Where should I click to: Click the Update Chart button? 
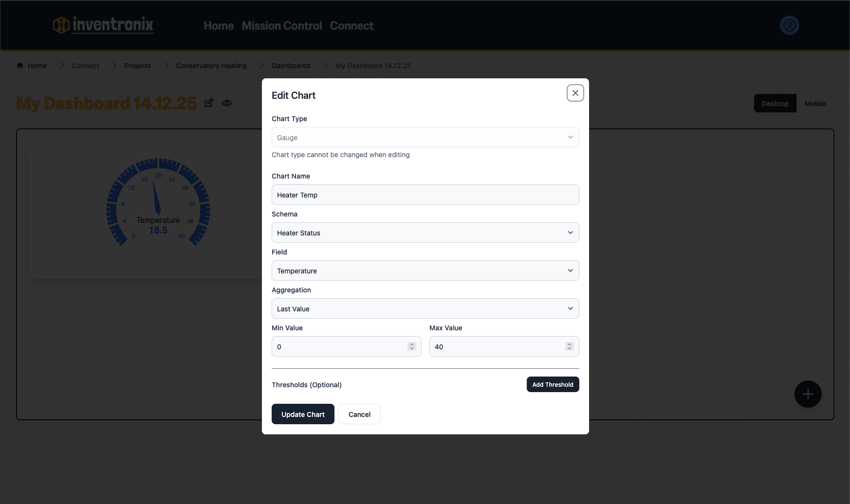(303, 414)
